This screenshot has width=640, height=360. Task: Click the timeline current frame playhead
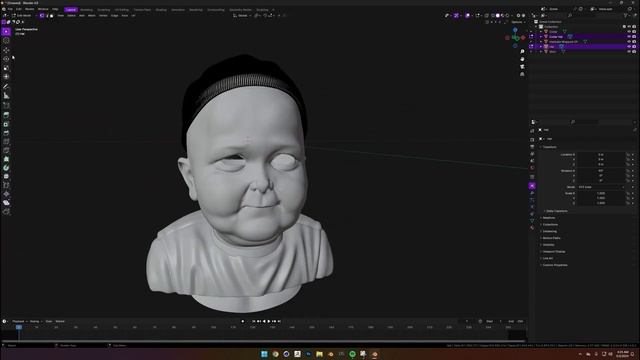click(x=19, y=327)
